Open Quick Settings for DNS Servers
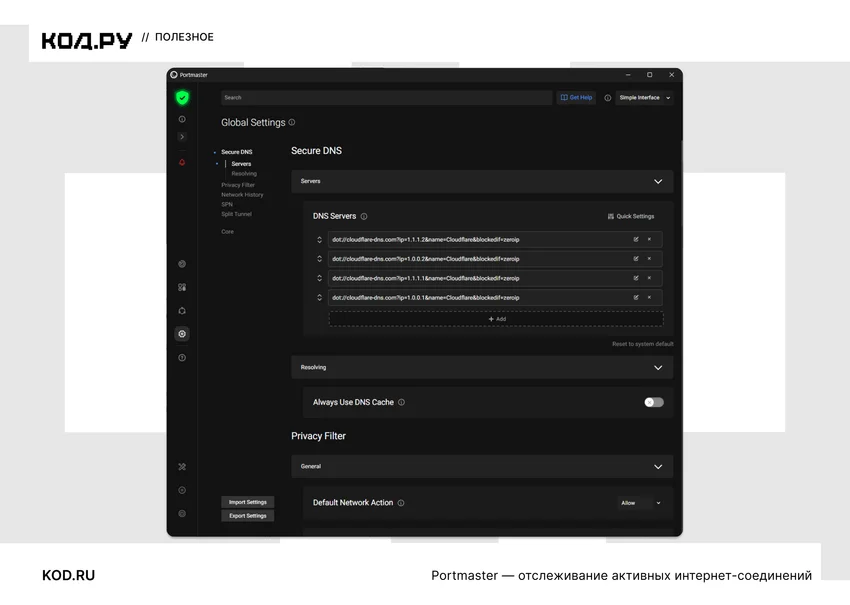850x605 pixels. (x=630, y=216)
